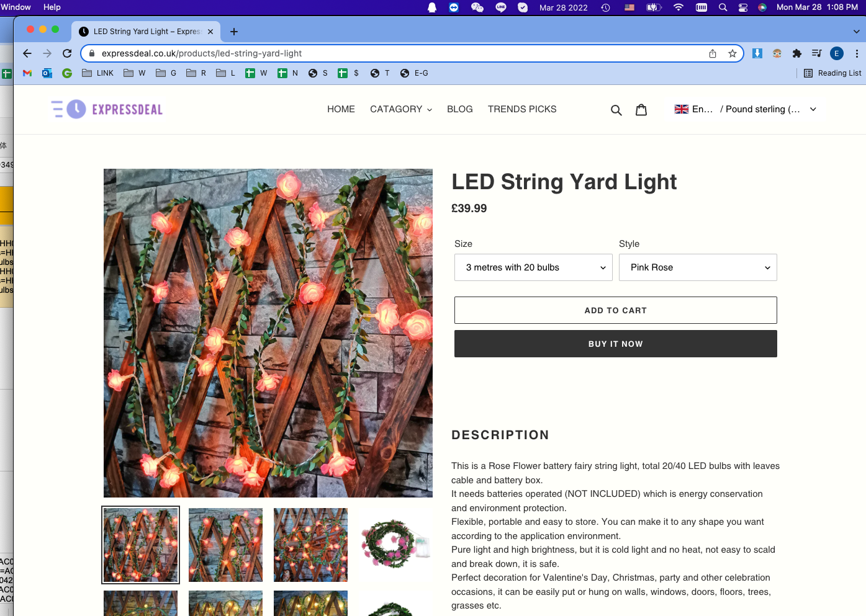Screen dimensions: 866x616
Task: Open the N sheets bookmark
Action: pos(287,73)
